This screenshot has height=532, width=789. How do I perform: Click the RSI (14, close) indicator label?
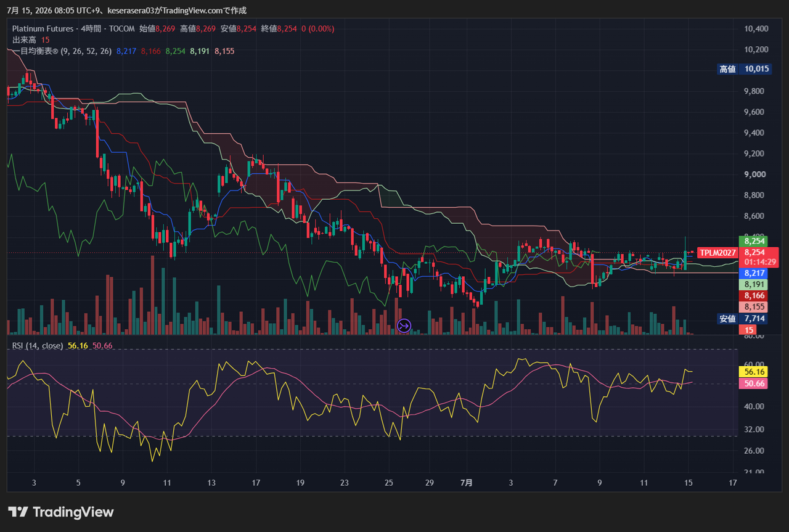[38, 346]
